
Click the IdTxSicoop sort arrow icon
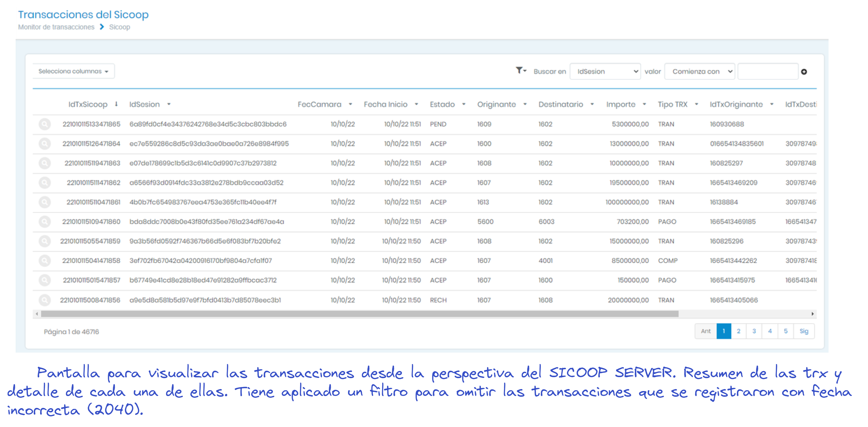point(116,104)
